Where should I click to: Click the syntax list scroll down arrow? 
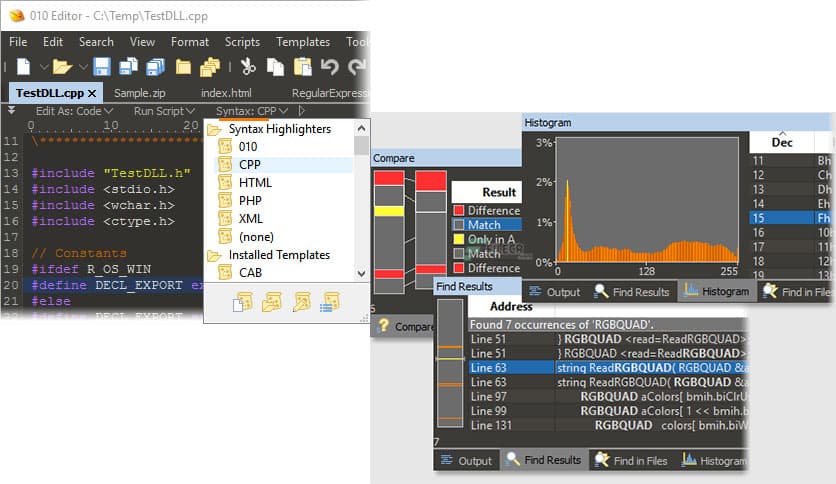pyautogui.click(x=361, y=273)
